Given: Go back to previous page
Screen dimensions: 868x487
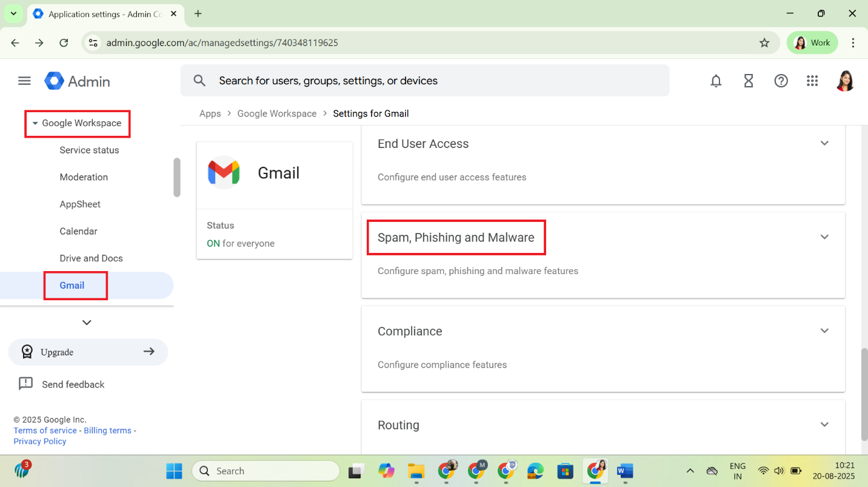Looking at the screenshot, I should point(15,42).
